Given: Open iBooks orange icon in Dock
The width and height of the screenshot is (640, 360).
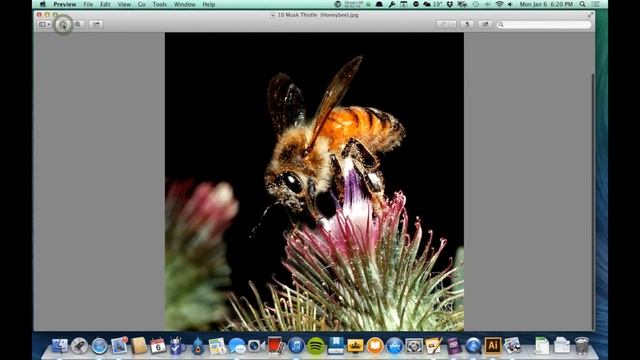Looking at the screenshot, I should (375, 346).
